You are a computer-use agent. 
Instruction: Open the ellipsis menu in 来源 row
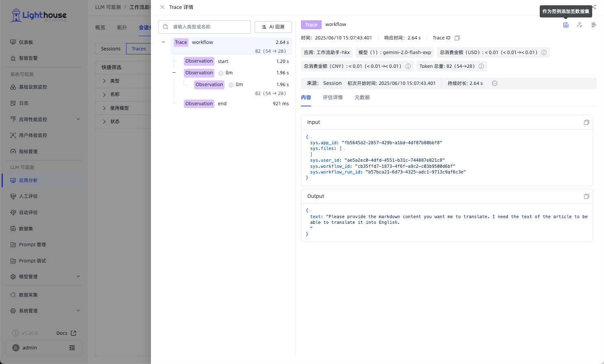(495, 83)
